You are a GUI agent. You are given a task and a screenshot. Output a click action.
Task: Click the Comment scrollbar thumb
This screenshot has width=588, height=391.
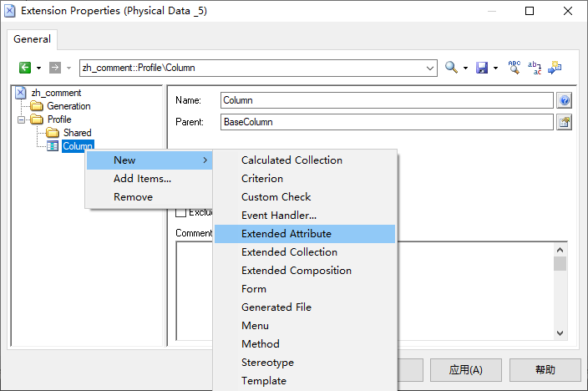click(560, 263)
